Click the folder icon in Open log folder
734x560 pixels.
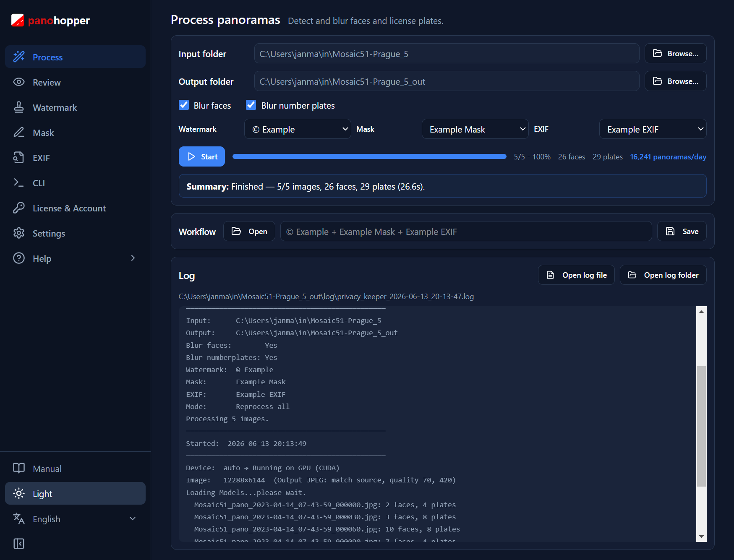[x=632, y=275]
